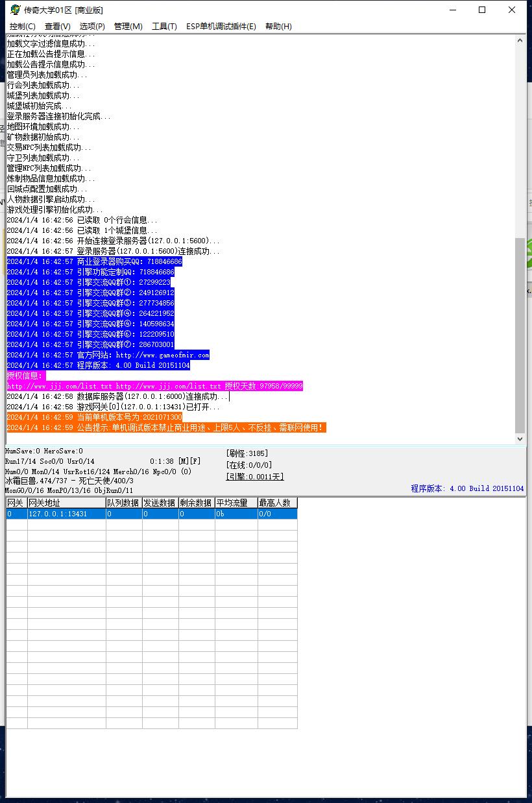Click the 发送数据 column header
532x803 pixels.
tap(160, 503)
